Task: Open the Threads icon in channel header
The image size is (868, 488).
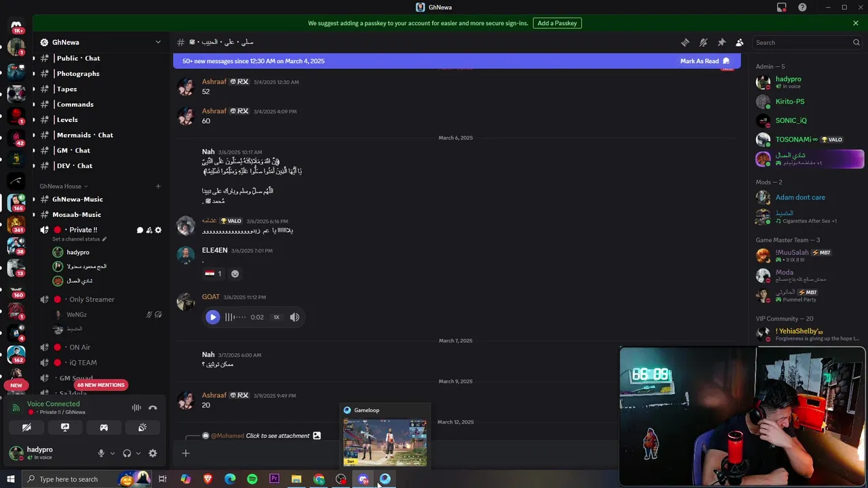Action: click(x=685, y=42)
